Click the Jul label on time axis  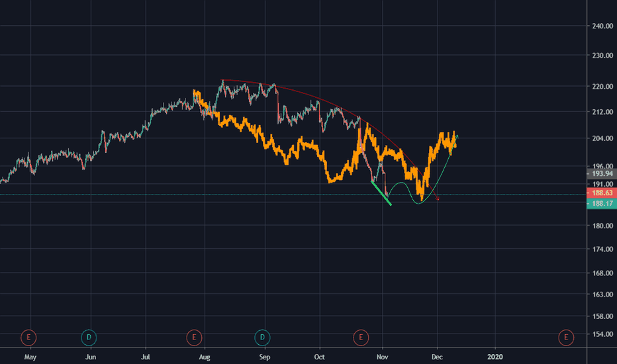[146, 357]
